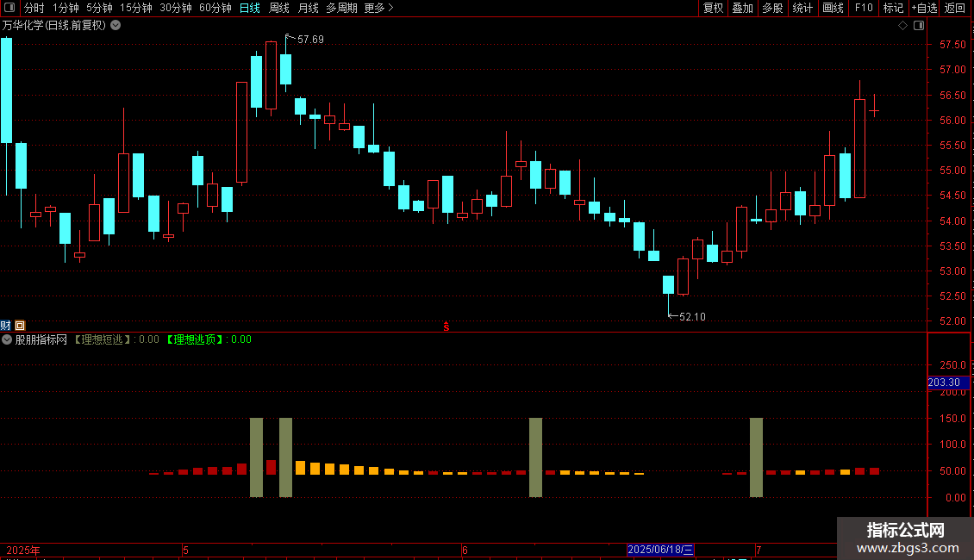The image size is (974, 560).
Task: Click the 万华化学(日线.前复权) title
Action: click(x=54, y=26)
